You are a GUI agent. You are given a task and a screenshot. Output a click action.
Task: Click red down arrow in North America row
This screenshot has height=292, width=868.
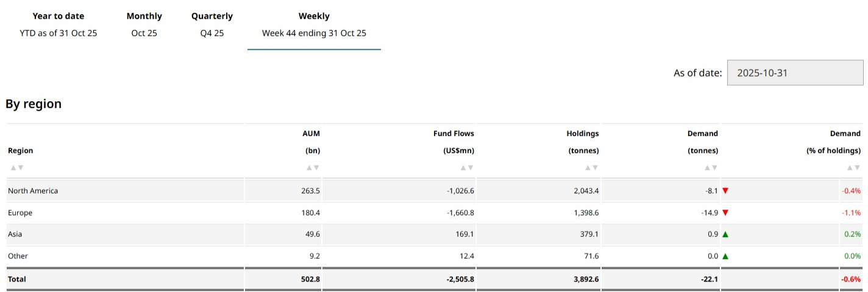725,191
